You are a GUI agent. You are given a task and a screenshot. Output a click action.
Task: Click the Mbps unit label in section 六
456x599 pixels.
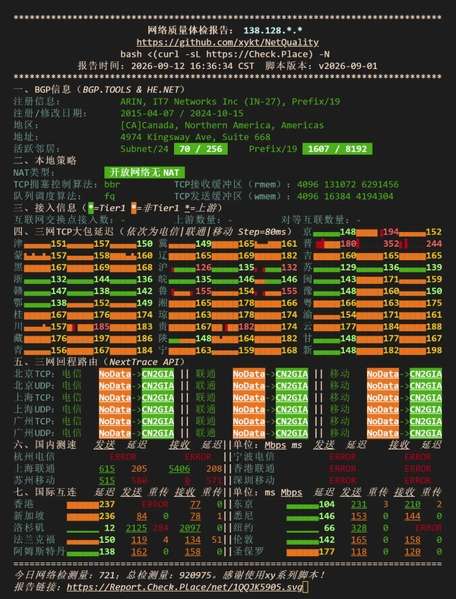(275, 445)
